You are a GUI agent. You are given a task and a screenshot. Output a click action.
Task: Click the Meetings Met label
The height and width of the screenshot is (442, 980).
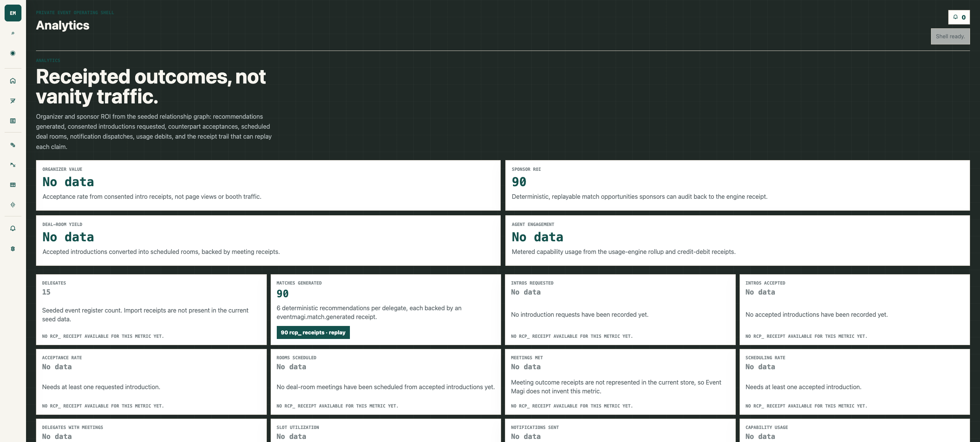click(x=527, y=358)
